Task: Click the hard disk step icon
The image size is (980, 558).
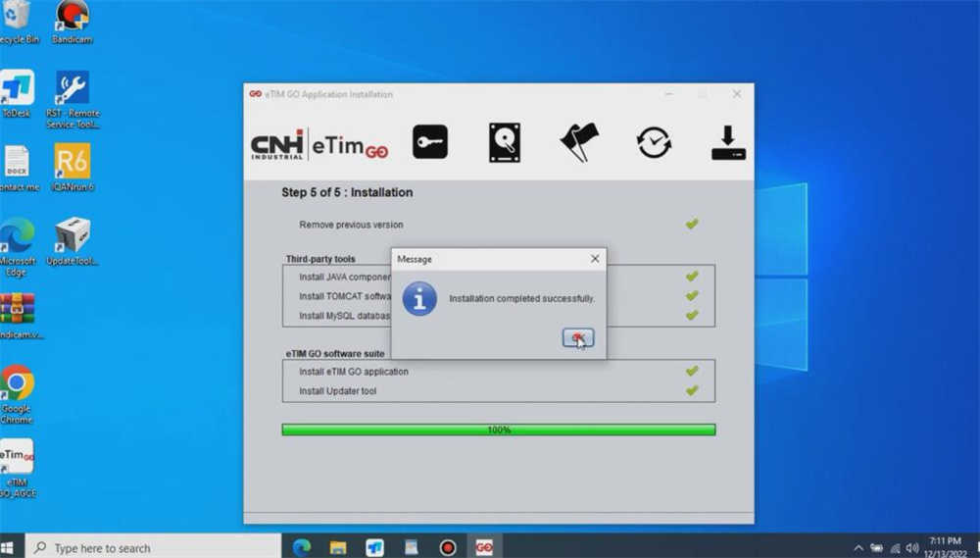Action: click(505, 142)
